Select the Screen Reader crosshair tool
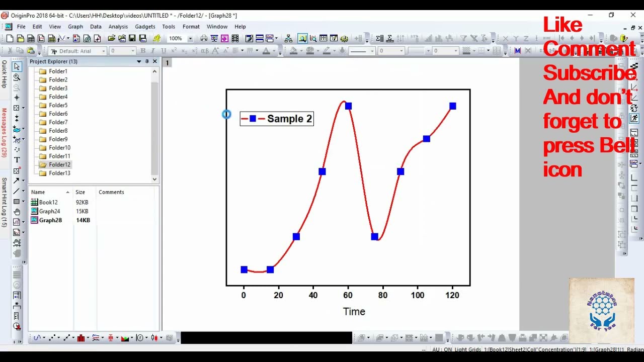This screenshot has height=362, width=644. [17, 98]
